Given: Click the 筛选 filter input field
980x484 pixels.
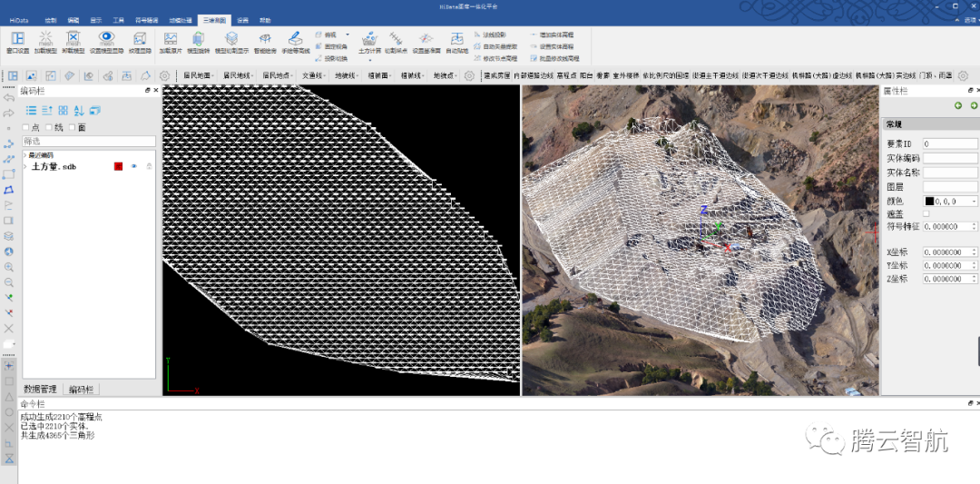Looking at the screenshot, I should pos(88,142).
